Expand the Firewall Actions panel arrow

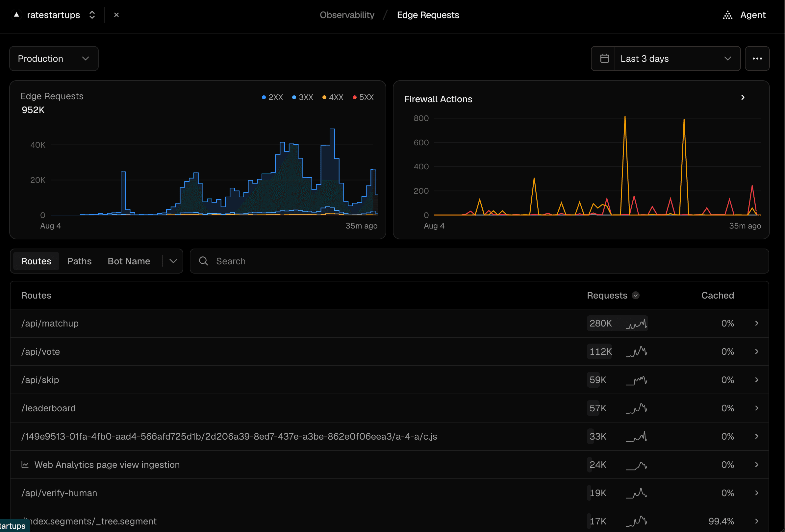pos(743,98)
